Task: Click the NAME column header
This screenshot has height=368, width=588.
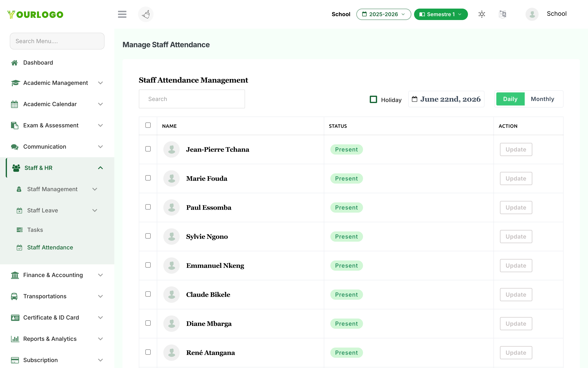Action: pyautogui.click(x=169, y=126)
